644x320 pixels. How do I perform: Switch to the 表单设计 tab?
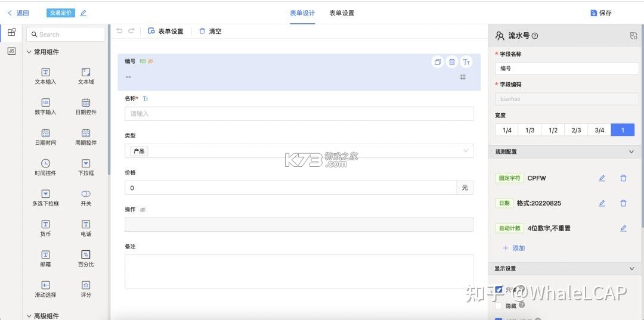302,13
